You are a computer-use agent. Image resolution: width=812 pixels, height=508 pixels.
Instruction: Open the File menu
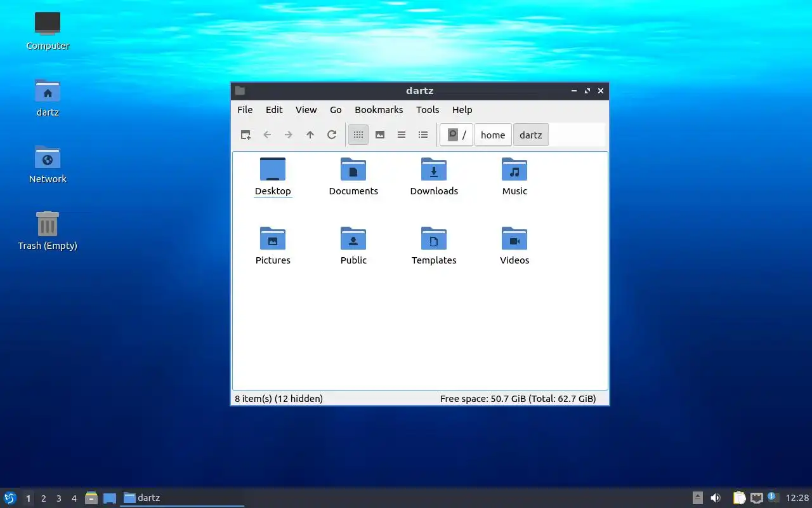pos(245,110)
